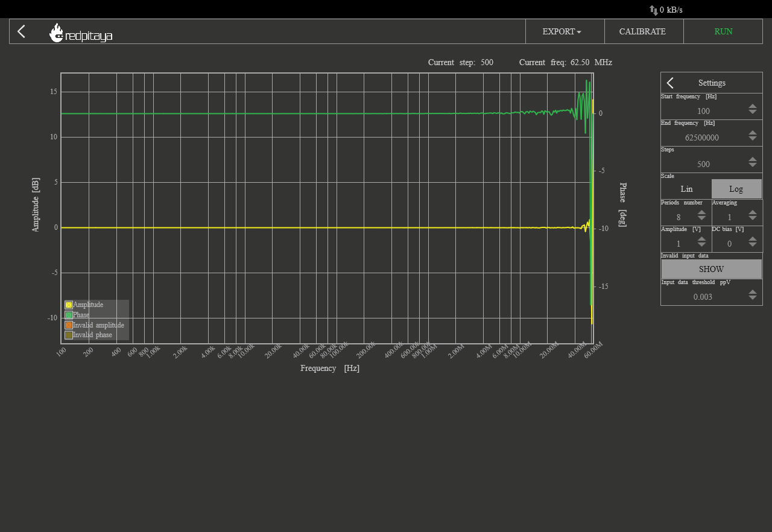772x532 pixels.
Task: Open the Red Pitaya logo
Action: tap(81, 33)
